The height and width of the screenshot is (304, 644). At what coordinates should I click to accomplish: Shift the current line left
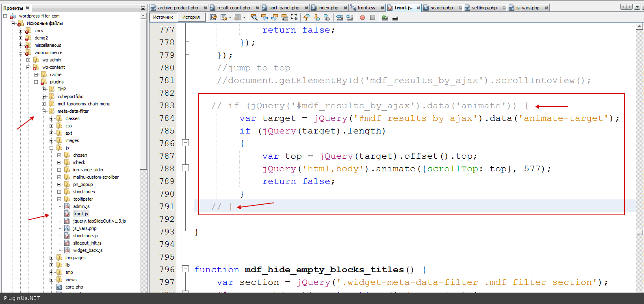tap(340, 17)
